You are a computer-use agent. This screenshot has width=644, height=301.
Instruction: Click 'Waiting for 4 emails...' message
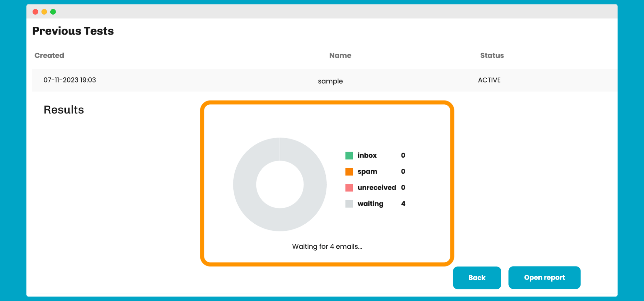tap(327, 247)
